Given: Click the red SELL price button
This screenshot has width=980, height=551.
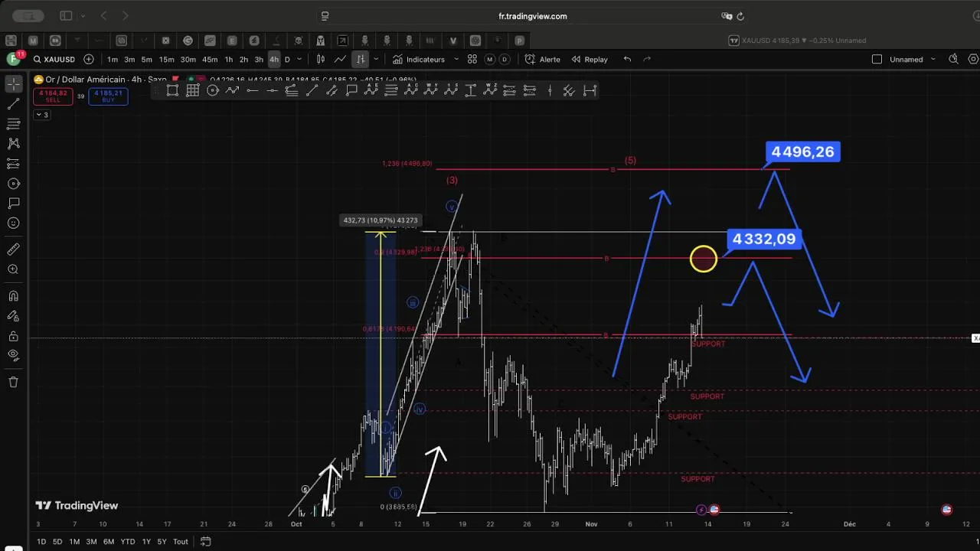Looking at the screenshot, I should tap(53, 96).
